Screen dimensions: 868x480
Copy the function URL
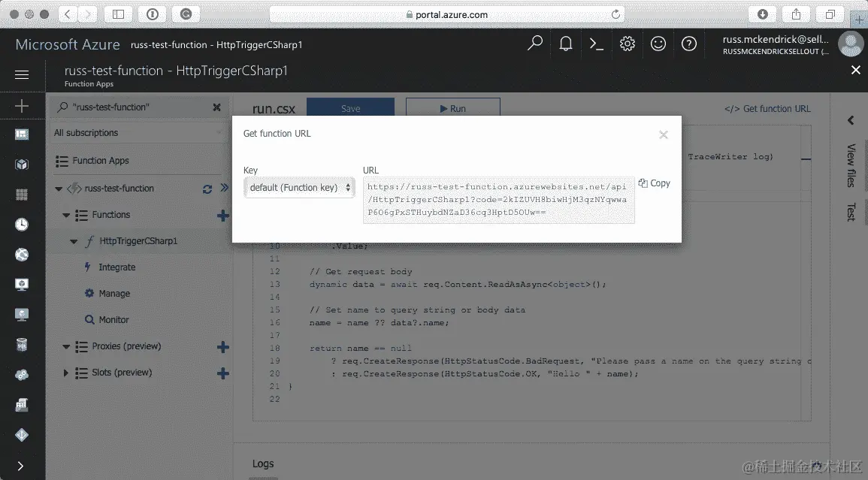(655, 183)
